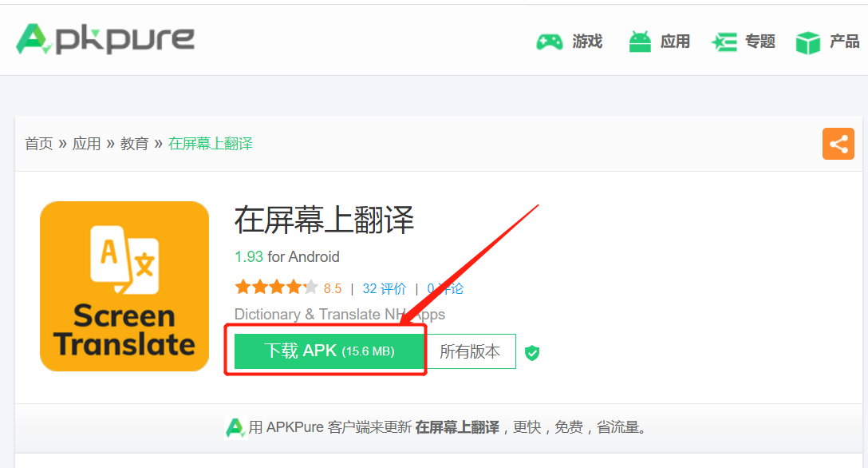The height and width of the screenshot is (468, 868).
Task: Click the topics list icon
Action: tap(724, 42)
